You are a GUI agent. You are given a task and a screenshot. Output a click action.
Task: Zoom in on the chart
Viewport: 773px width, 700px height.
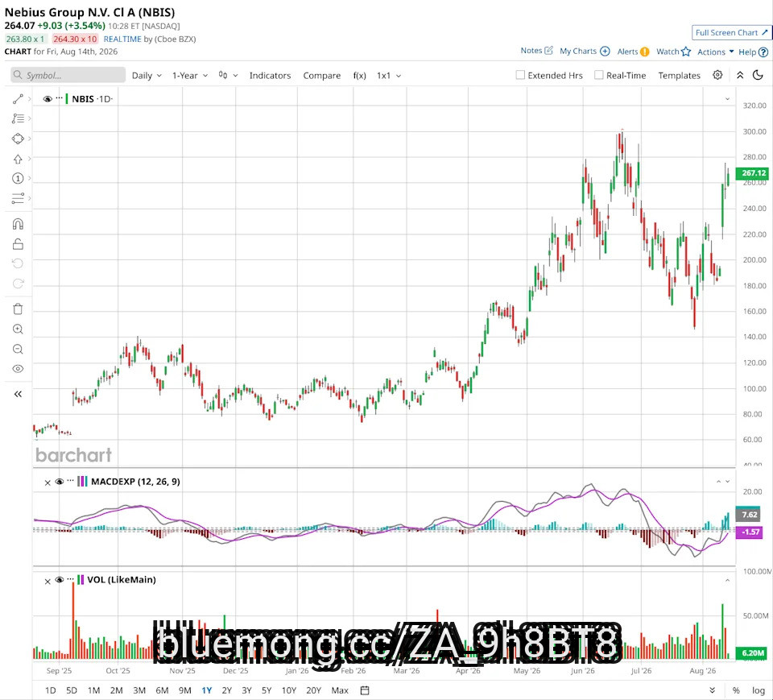[x=18, y=329]
